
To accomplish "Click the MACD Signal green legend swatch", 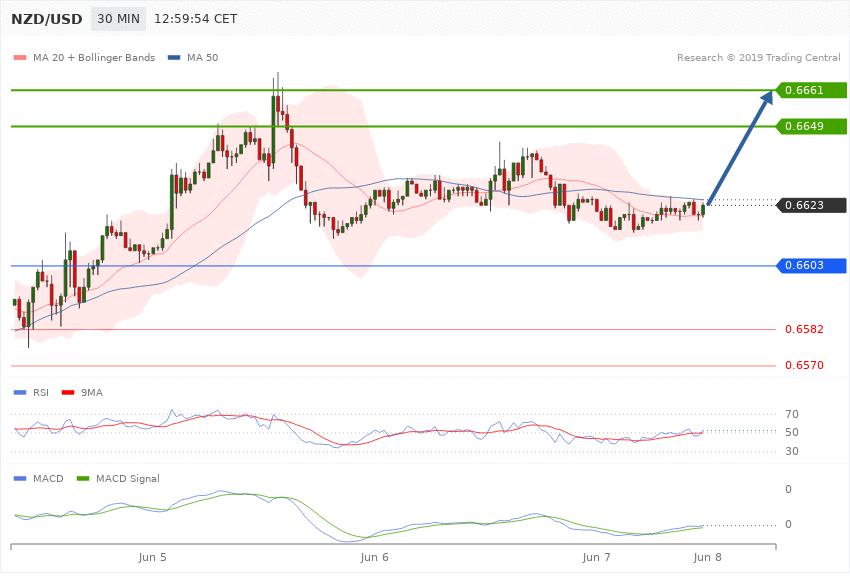I will (x=83, y=478).
